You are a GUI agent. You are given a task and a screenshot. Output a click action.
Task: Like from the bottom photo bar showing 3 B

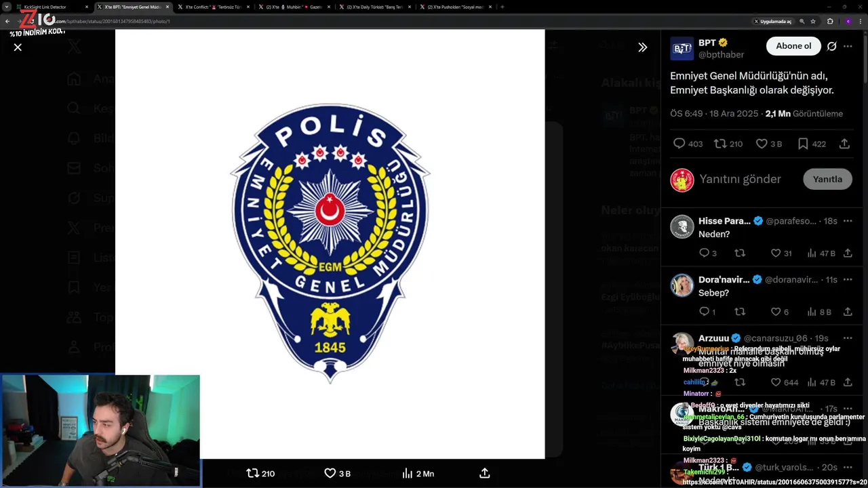tap(337, 473)
